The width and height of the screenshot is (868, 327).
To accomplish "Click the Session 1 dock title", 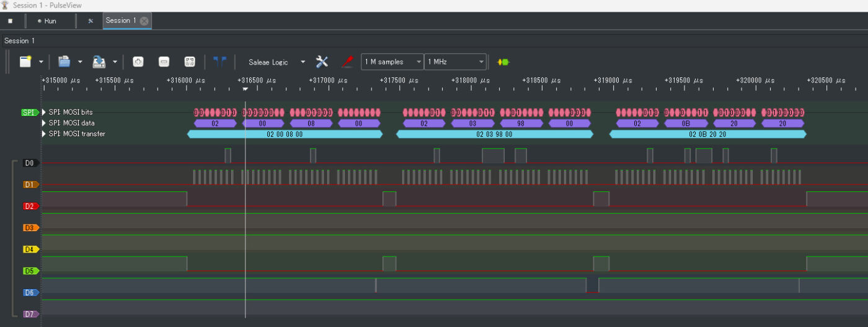I will point(20,41).
